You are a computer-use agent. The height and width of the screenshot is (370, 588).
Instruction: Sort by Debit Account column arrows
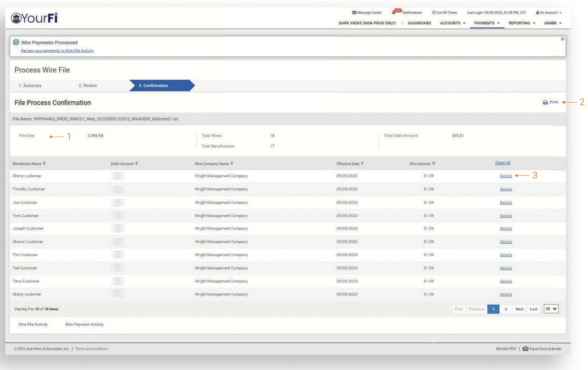click(x=136, y=163)
